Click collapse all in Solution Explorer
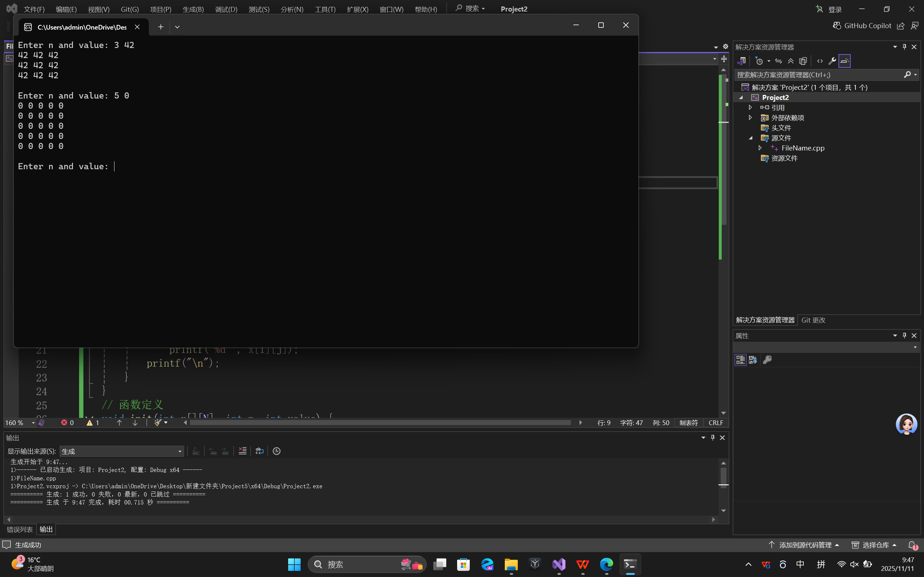Screen dimensions: 924x577 [x=791, y=61]
